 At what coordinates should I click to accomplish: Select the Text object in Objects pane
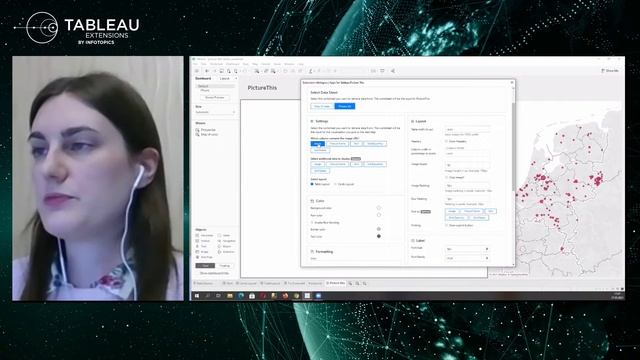202,246
